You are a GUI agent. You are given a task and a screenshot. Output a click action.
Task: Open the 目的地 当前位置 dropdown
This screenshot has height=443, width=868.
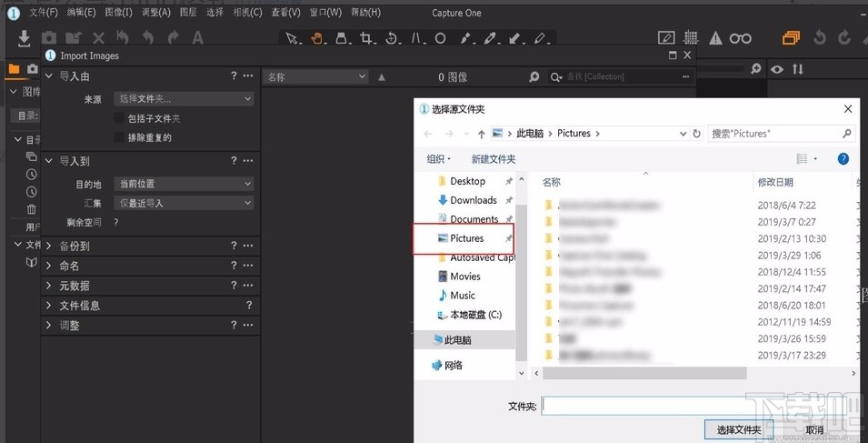(x=184, y=184)
